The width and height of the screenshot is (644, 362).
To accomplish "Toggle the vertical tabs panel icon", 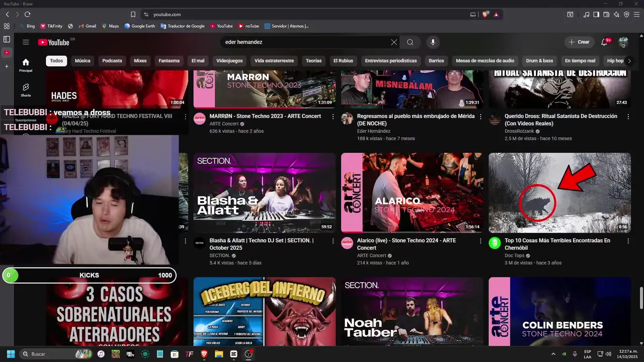I will tap(7, 39).
